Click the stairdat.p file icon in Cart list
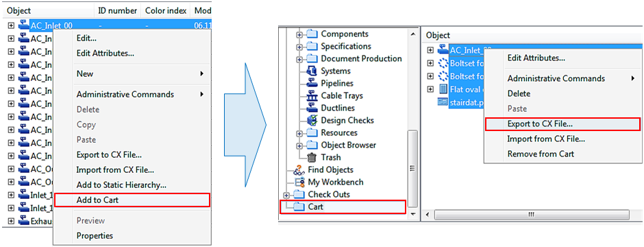Screen dimensions: 644x247 tap(443, 102)
